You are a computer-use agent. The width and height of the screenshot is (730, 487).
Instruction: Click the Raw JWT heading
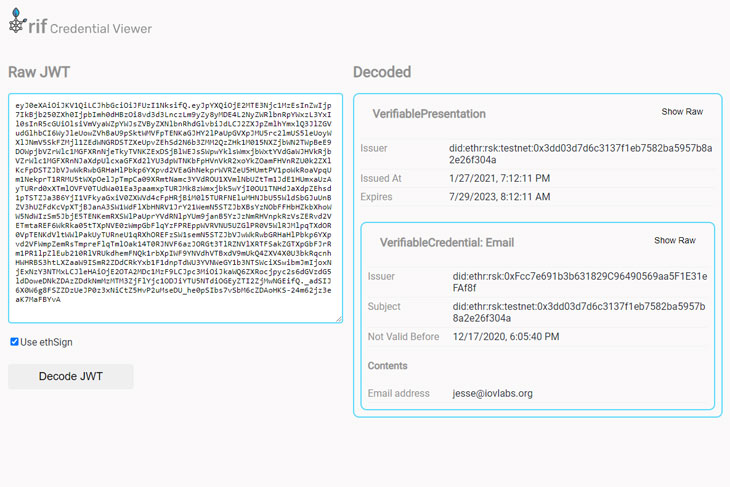39,72
